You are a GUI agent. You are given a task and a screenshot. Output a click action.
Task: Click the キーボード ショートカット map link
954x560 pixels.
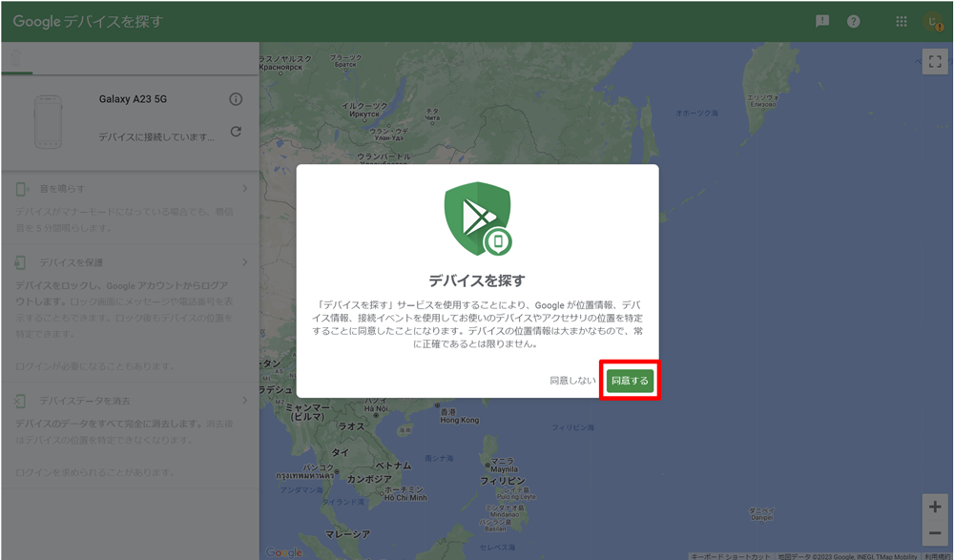730,556
